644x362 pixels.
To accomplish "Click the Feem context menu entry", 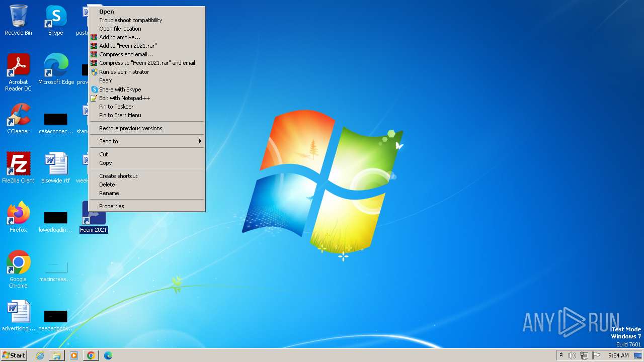I will [147, 80].
